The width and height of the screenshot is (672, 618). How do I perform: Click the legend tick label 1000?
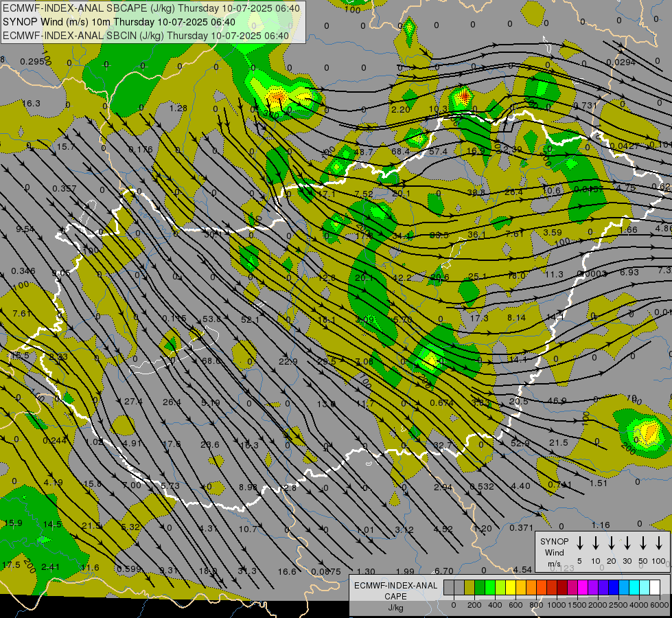click(556, 605)
